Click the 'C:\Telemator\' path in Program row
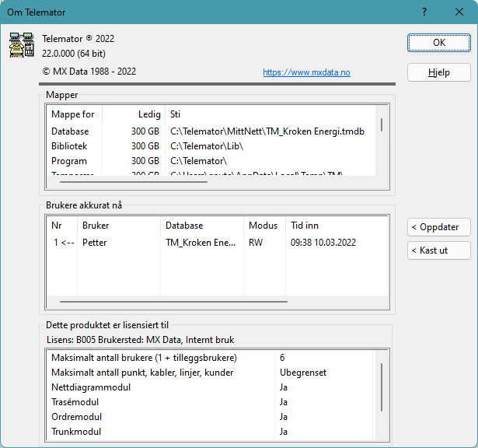The image size is (478, 448). [x=199, y=161]
